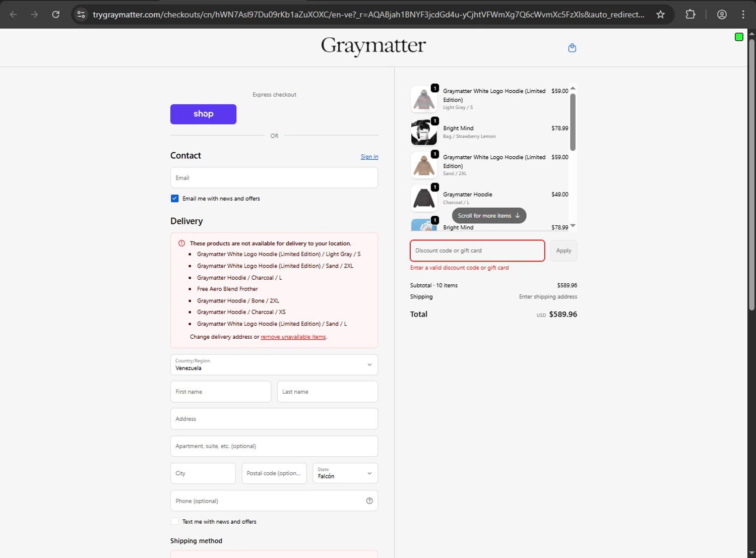Reload the checkout page
Image resolution: width=756 pixels, height=558 pixels.
click(56, 15)
